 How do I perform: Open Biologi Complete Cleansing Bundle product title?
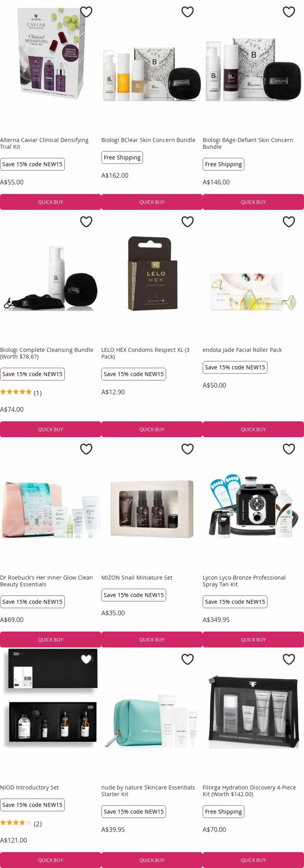pyautogui.click(x=47, y=353)
